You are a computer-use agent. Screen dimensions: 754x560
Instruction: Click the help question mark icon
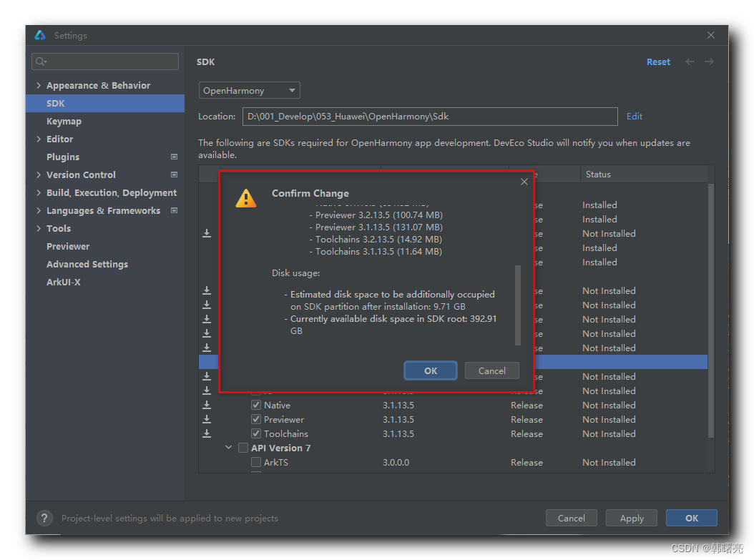pos(44,519)
